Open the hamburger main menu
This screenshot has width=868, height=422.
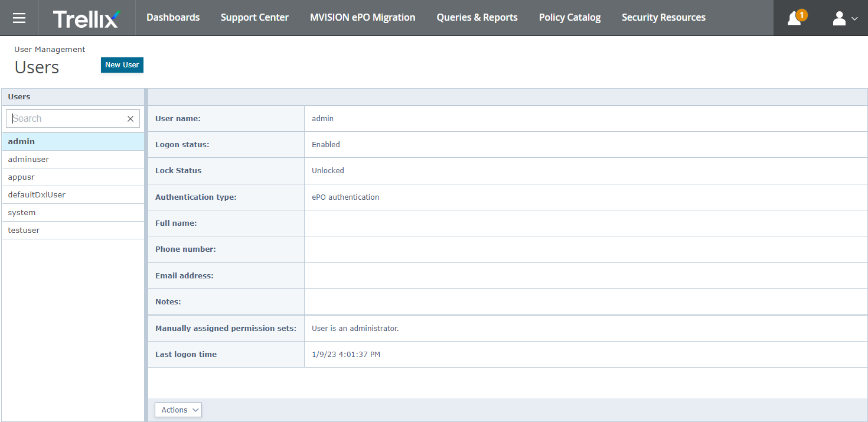(19, 18)
